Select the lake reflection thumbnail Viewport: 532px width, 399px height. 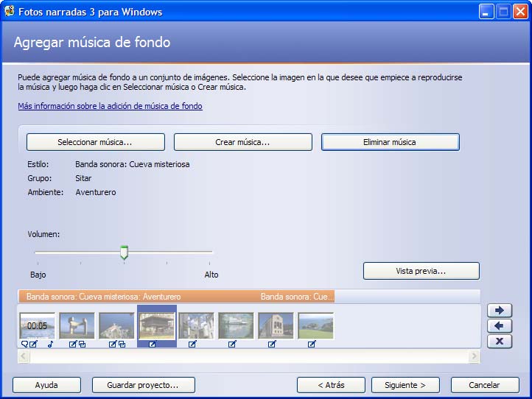236,326
